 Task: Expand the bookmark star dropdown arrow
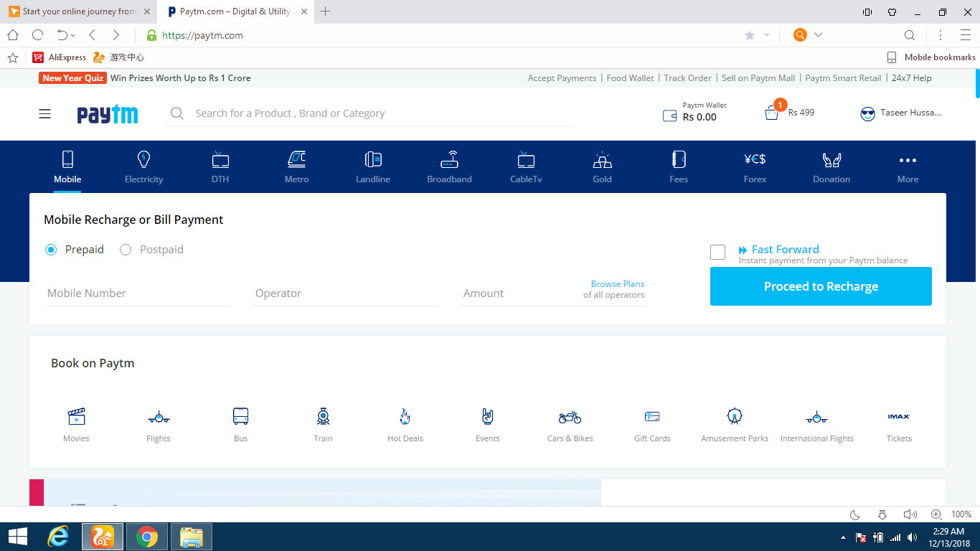(x=766, y=35)
